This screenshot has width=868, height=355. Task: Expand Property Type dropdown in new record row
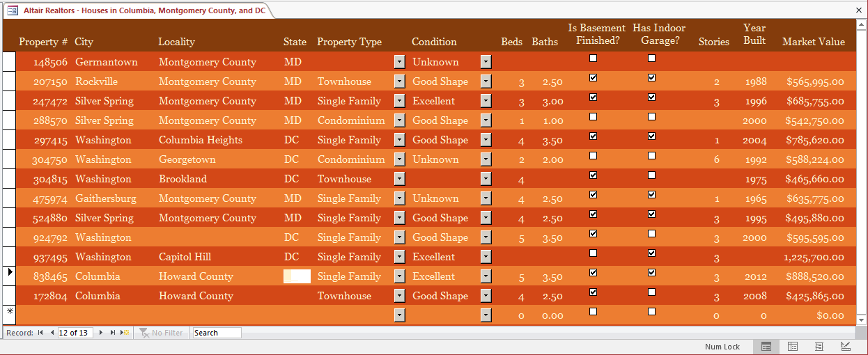pos(399,315)
